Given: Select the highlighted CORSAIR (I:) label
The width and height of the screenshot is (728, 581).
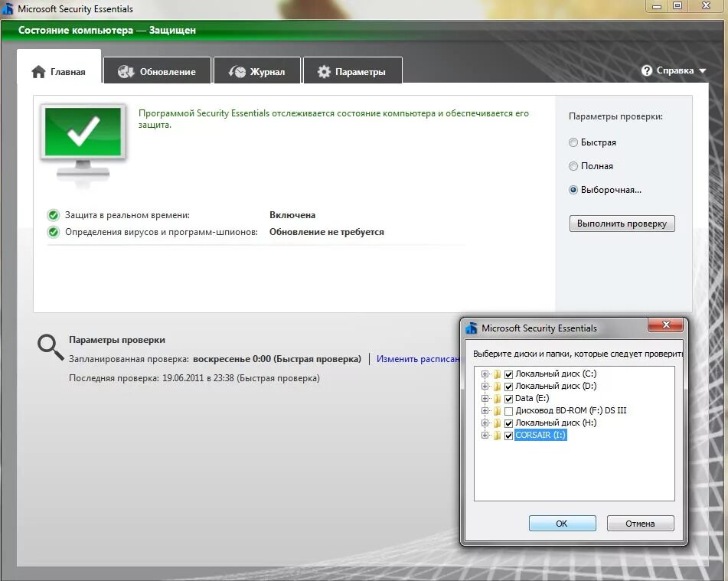Looking at the screenshot, I should point(540,435).
